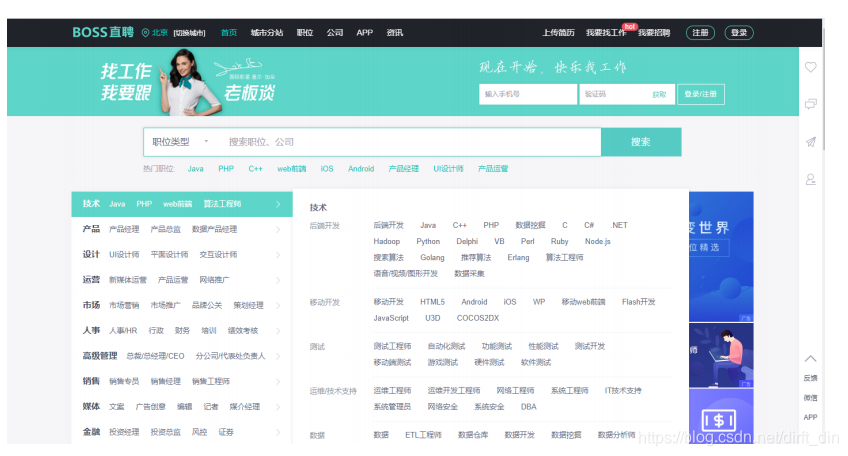
Task: Click 微信 in the right sidebar
Action: (810, 398)
